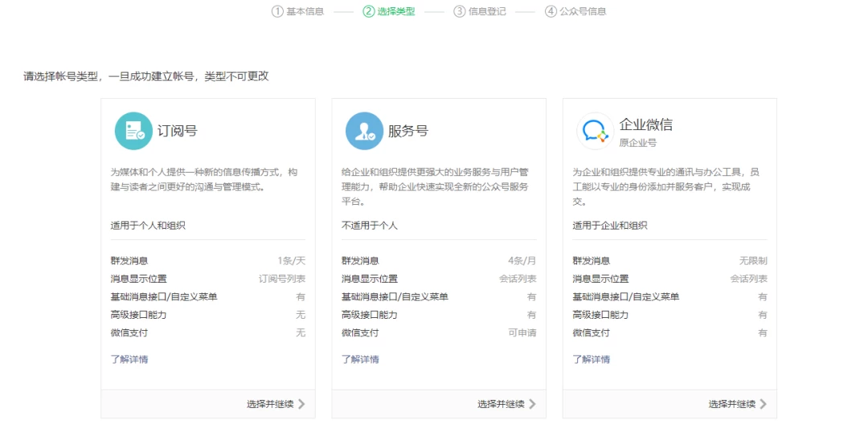Click step 2 green circle number icon

(x=369, y=11)
